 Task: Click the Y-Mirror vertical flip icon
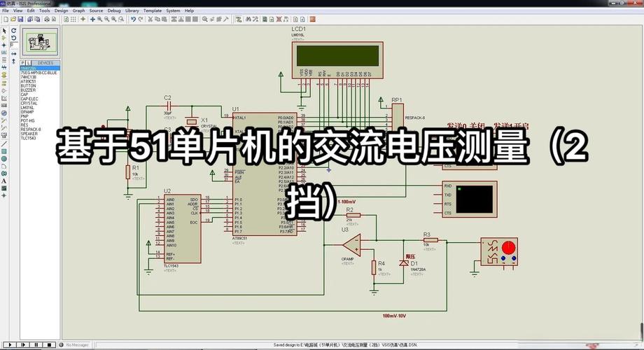point(13,61)
